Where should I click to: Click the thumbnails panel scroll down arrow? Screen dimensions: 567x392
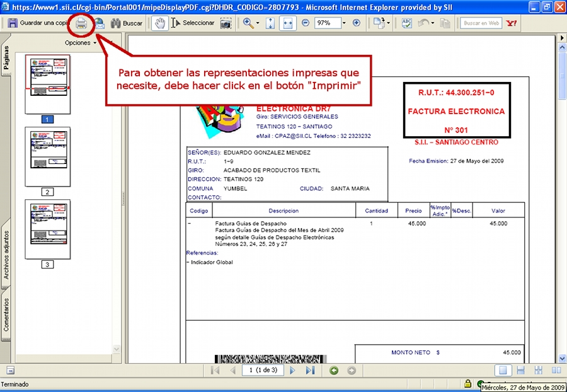click(x=117, y=349)
